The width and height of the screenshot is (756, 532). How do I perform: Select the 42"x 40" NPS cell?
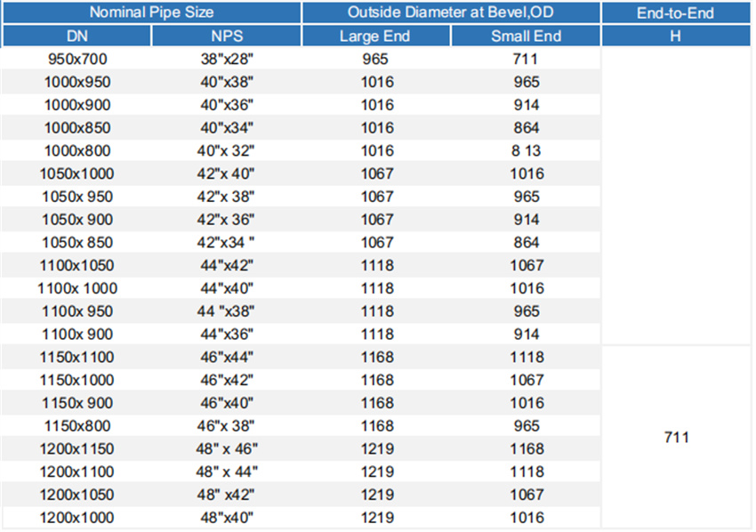tap(227, 173)
